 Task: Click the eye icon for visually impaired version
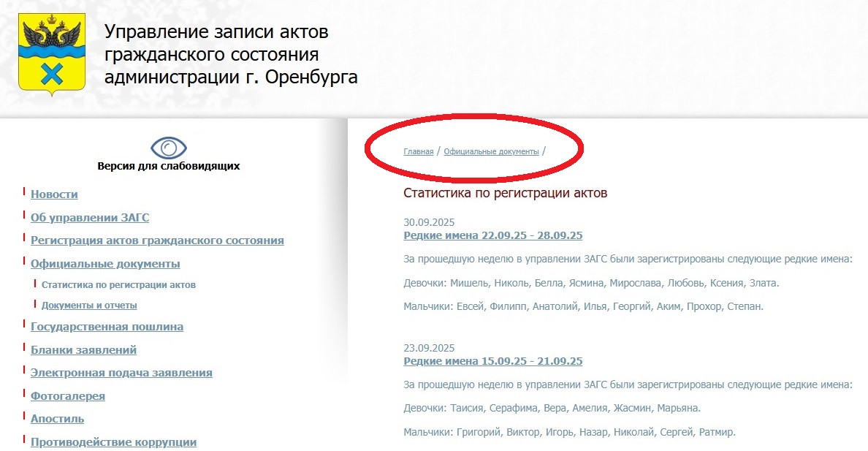coord(169,148)
